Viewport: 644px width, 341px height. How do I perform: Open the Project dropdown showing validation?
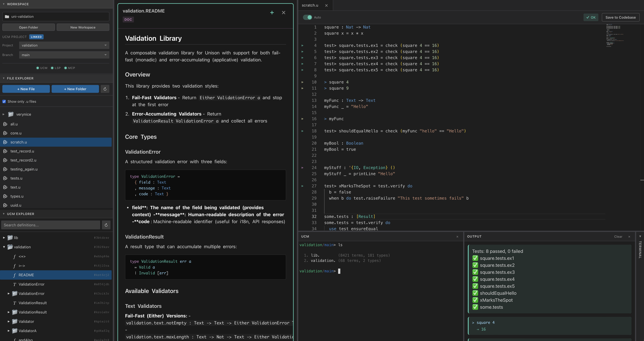tap(64, 45)
